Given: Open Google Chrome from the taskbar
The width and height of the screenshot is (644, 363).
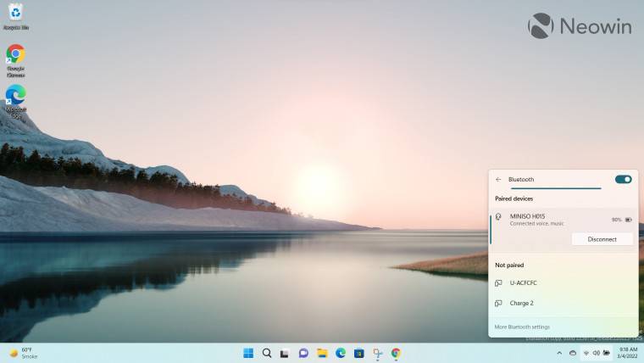Looking at the screenshot, I should tap(396, 353).
